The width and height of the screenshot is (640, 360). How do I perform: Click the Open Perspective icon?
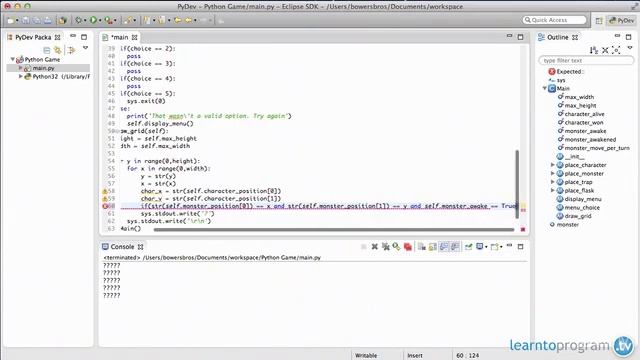click(599, 20)
